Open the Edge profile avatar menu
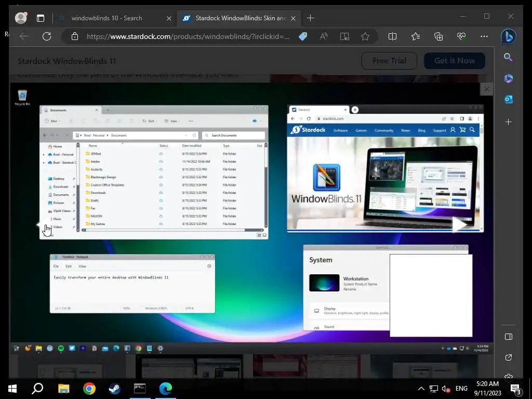The width and height of the screenshot is (532, 399). tap(21, 18)
